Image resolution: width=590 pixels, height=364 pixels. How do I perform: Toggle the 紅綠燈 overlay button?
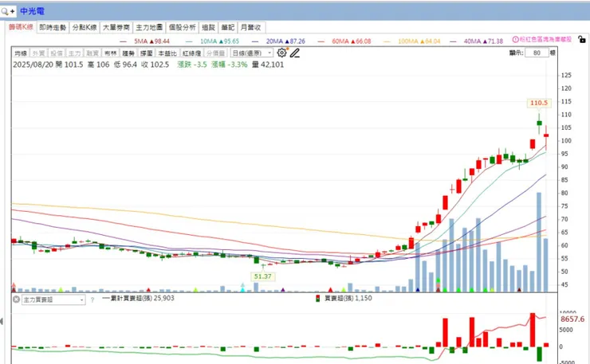[192, 53]
